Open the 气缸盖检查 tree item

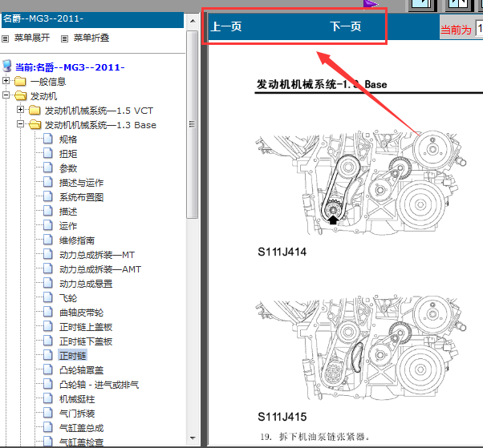(81, 442)
